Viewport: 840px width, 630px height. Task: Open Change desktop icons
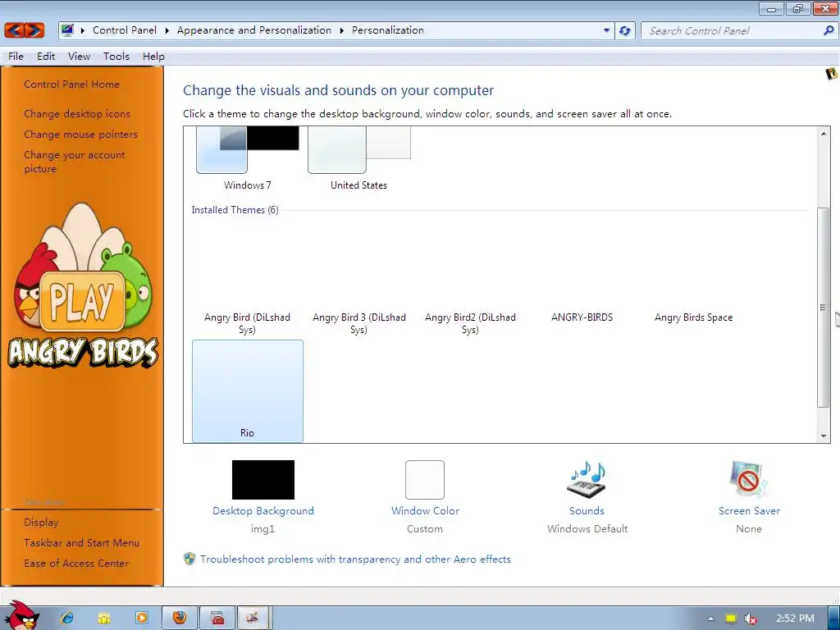pos(77,113)
